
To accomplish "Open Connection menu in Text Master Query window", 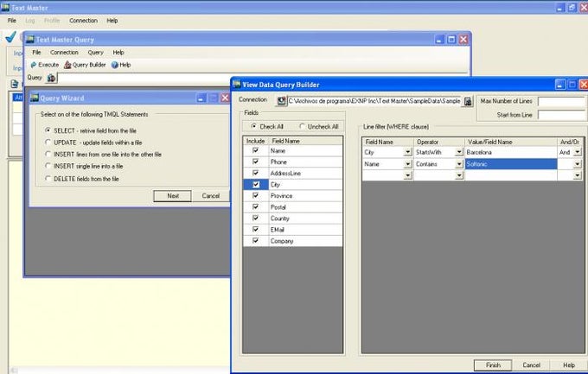I will coord(64,53).
